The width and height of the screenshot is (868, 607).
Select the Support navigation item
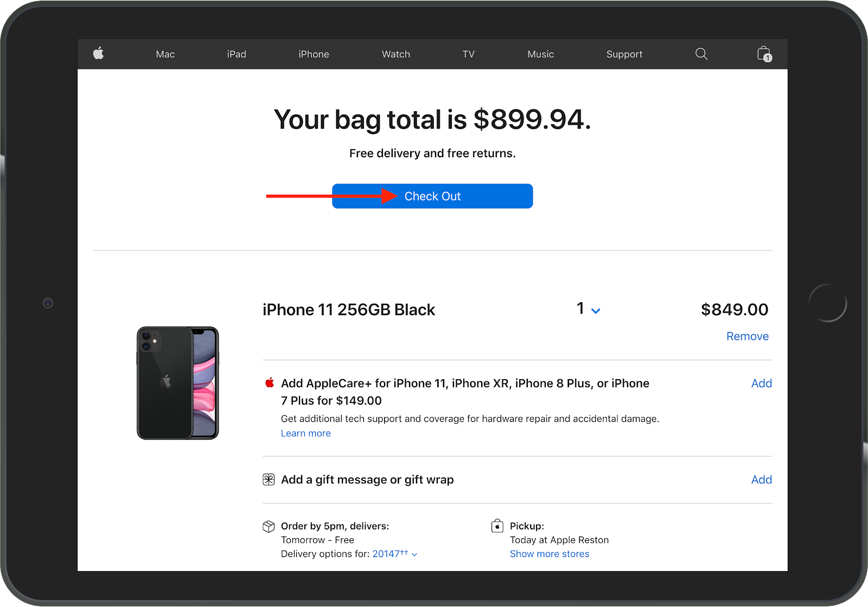coord(624,54)
